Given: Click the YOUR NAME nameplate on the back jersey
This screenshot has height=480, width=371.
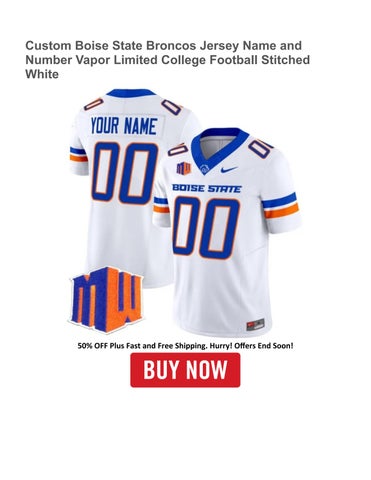Looking at the screenshot, I should pyautogui.click(x=124, y=126).
